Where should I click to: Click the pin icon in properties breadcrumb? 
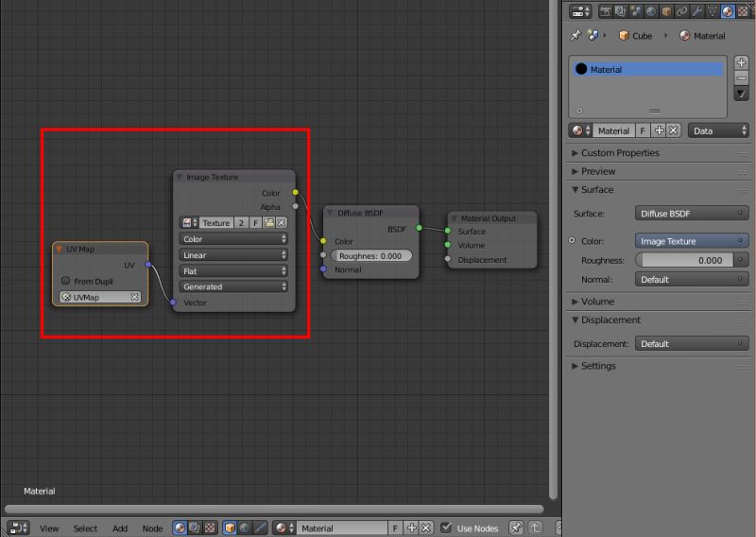point(576,36)
